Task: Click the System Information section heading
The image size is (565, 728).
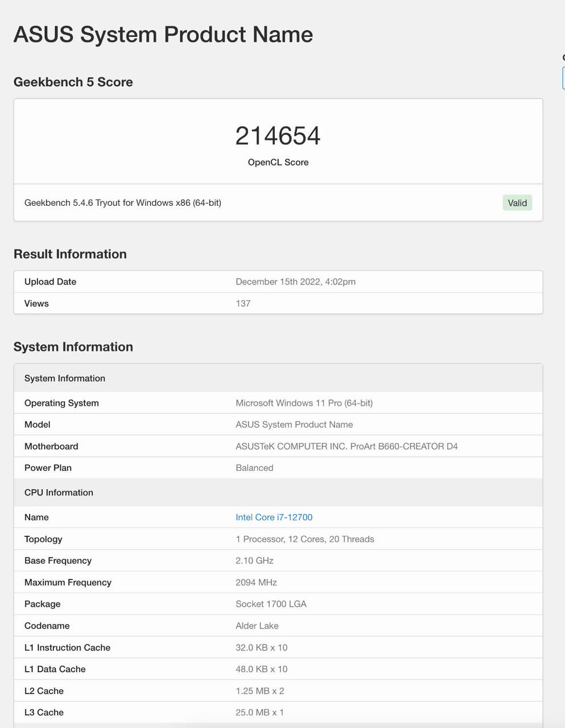Action: click(73, 347)
